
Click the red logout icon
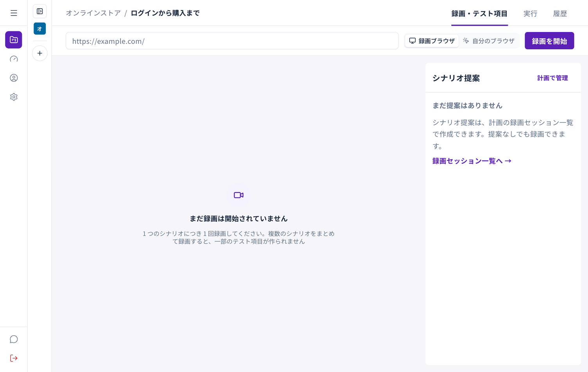[x=14, y=358]
